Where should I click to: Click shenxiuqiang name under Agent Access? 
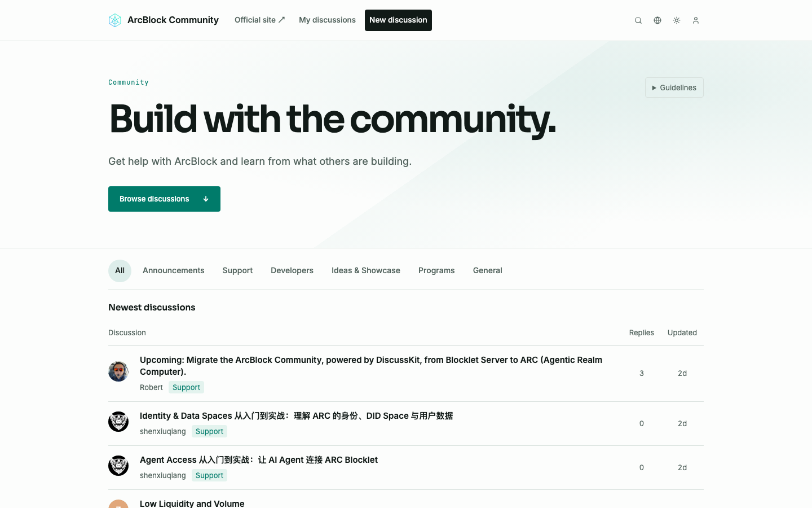163,475
